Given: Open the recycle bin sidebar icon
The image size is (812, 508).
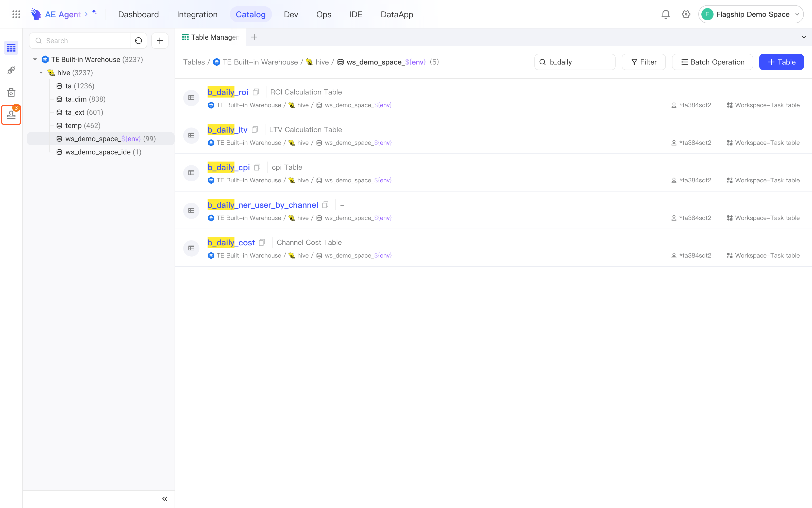Looking at the screenshot, I should (11, 92).
